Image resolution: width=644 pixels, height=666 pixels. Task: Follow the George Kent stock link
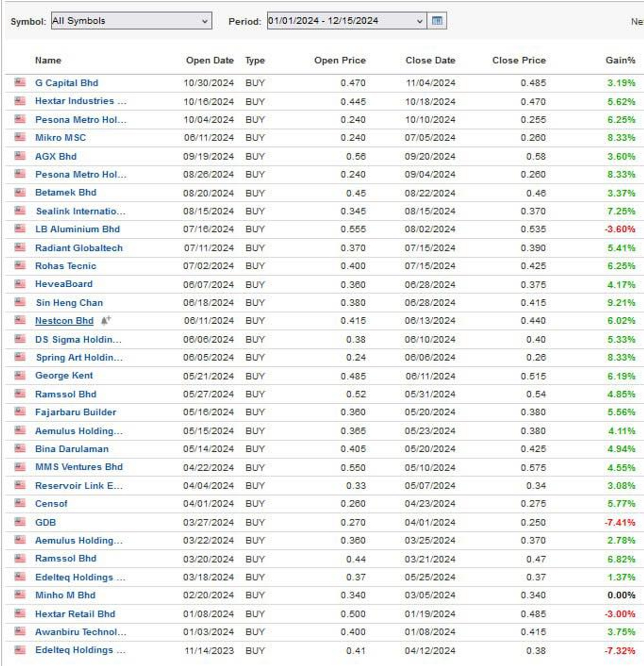(64, 376)
